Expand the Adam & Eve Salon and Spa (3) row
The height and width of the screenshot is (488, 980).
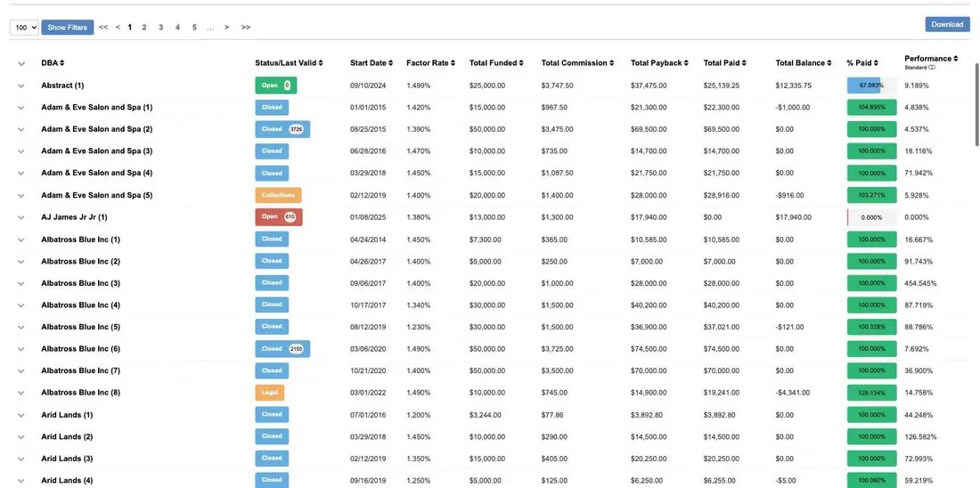click(x=21, y=151)
